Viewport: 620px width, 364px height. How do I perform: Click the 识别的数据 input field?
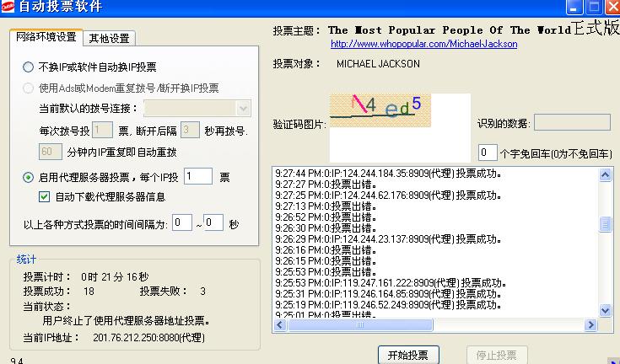[x=572, y=123]
